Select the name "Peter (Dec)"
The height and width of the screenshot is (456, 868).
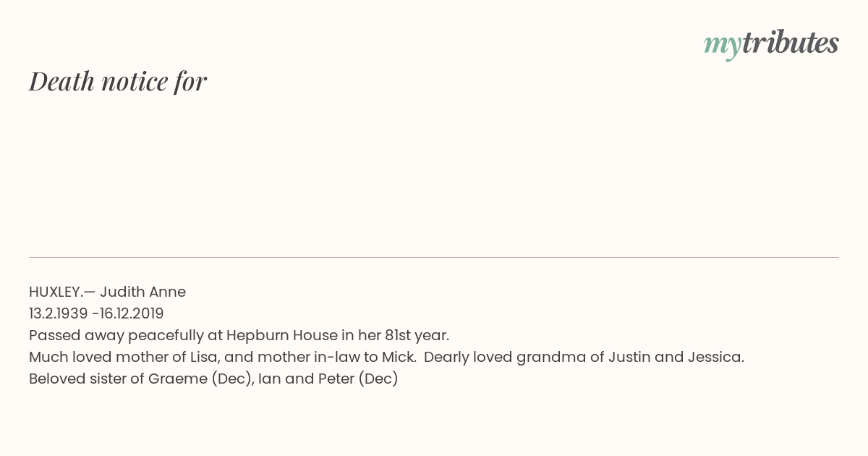358,379
